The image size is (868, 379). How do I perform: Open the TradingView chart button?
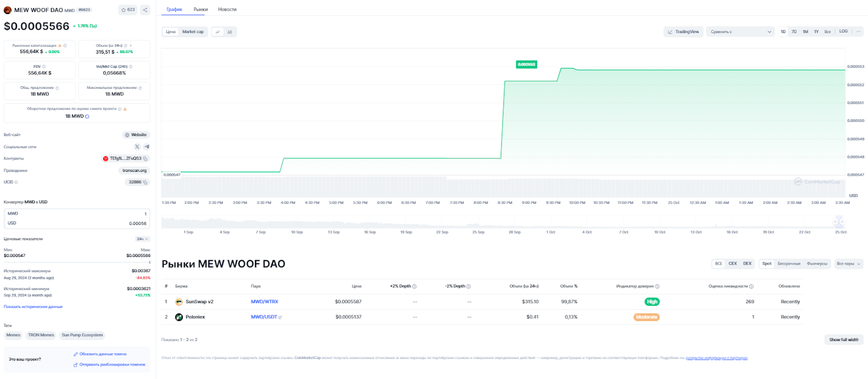[x=684, y=32]
